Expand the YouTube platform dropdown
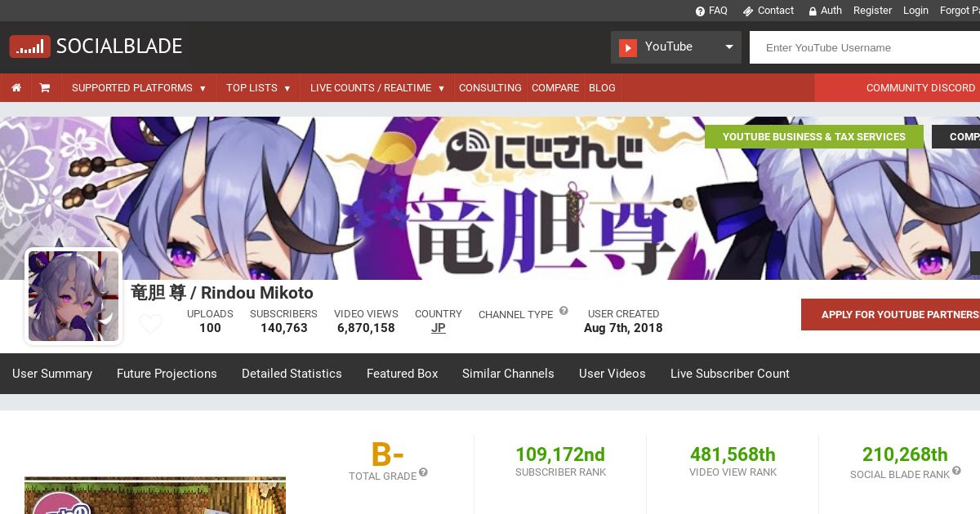This screenshot has width=980, height=514. point(676,47)
